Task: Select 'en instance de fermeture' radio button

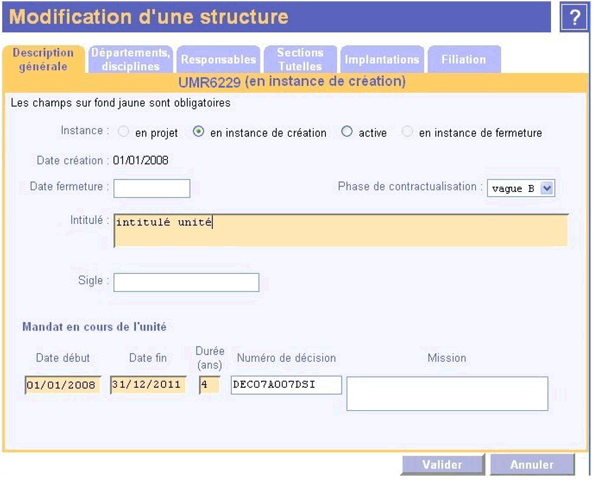Action: pyautogui.click(x=407, y=132)
